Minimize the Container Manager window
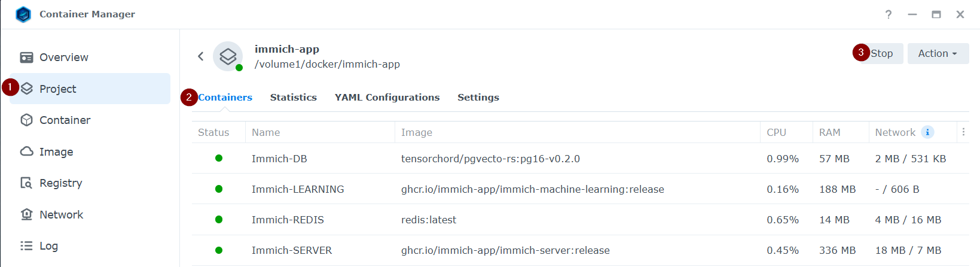 [912, 14]
